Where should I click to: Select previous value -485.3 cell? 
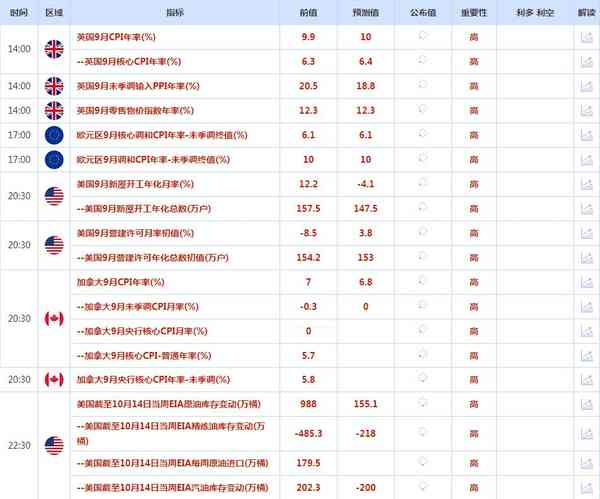[308, 434]
